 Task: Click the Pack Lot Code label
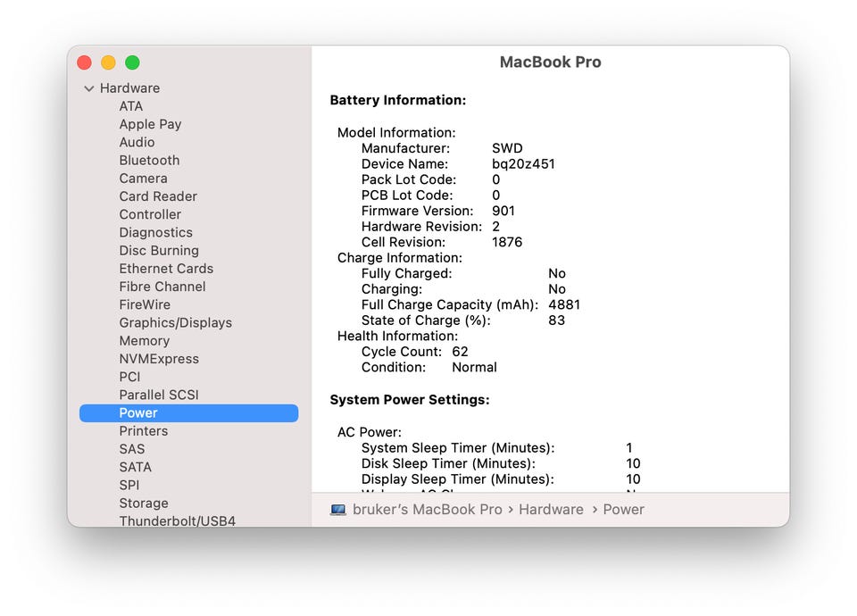(x=408, y=179)
